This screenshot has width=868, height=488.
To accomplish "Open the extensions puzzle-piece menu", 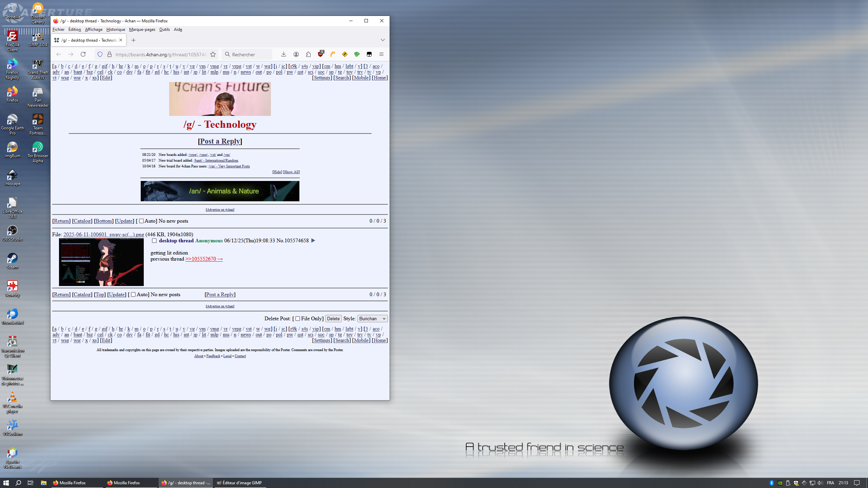I will click(308, 54).
